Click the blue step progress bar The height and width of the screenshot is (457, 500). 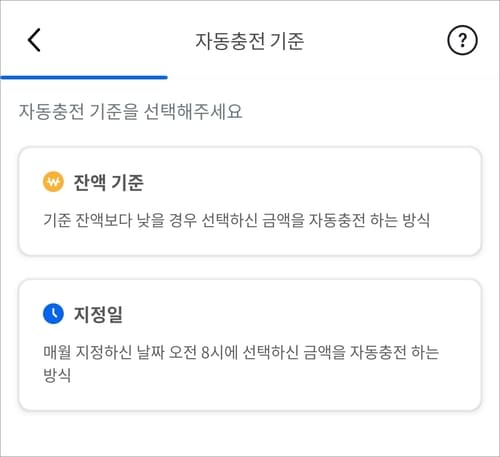pyautogui.click(x=84, y=77)
